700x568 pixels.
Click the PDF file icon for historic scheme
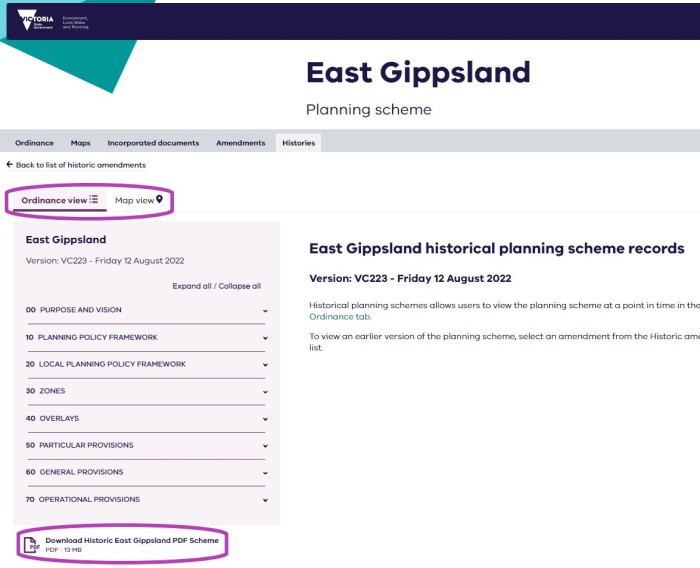tap(31, 545)
